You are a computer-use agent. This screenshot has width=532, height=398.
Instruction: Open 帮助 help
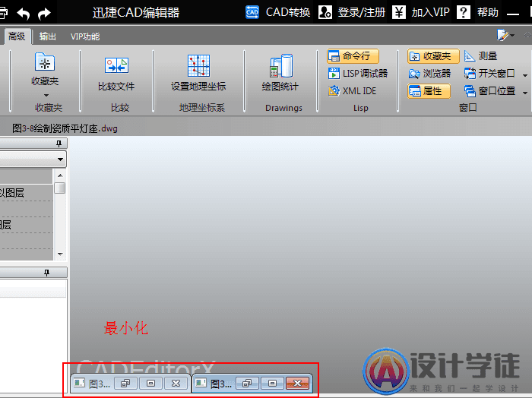478,13
